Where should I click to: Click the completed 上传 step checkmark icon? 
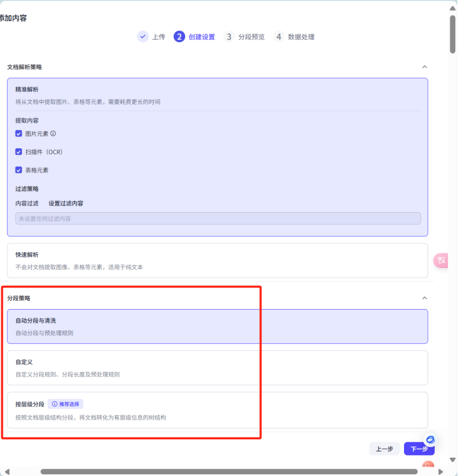pos(143,37)
